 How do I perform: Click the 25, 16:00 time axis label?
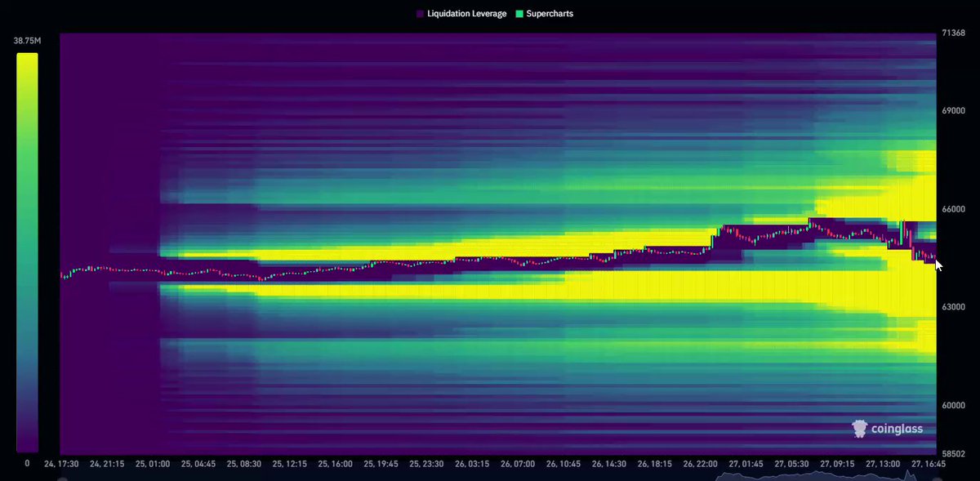[335, 464]
